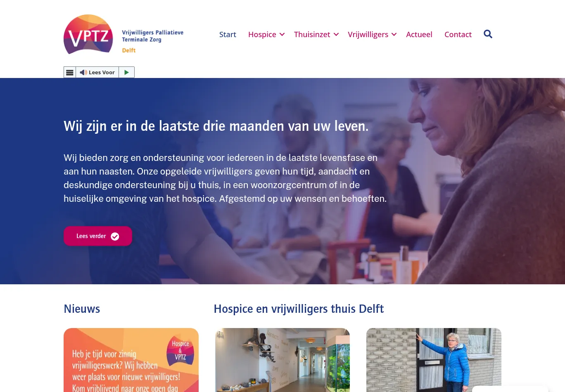The image size is (565, 392).
Task: Expand the Hospice dropdown chevron
Action: 282,35
